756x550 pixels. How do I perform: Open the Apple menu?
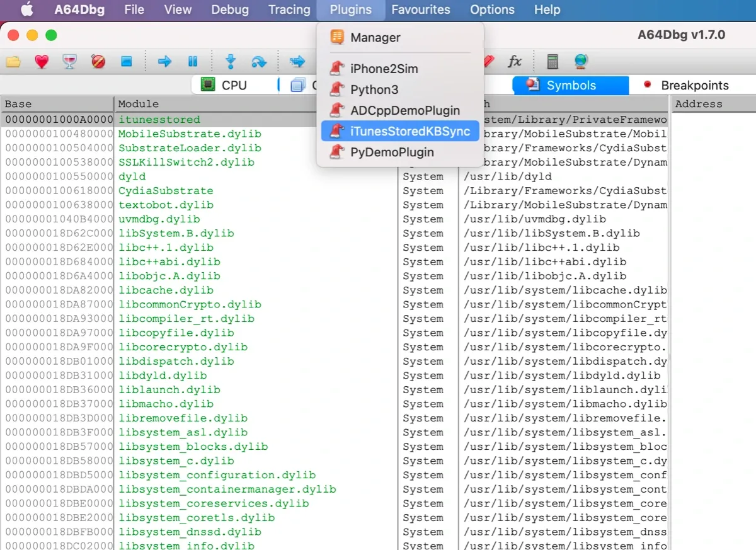(26, 9)
